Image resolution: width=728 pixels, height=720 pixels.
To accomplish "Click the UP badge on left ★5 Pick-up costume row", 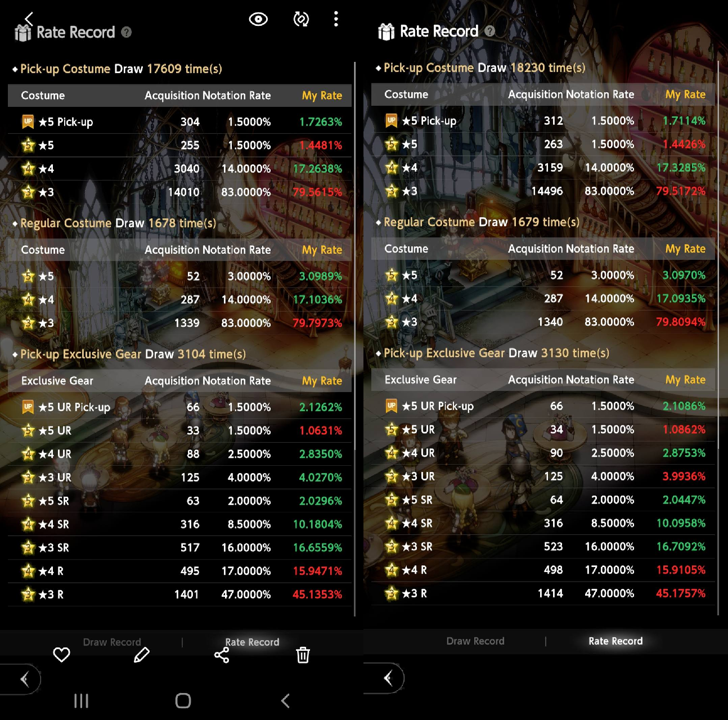I will (x=28, y=121).
